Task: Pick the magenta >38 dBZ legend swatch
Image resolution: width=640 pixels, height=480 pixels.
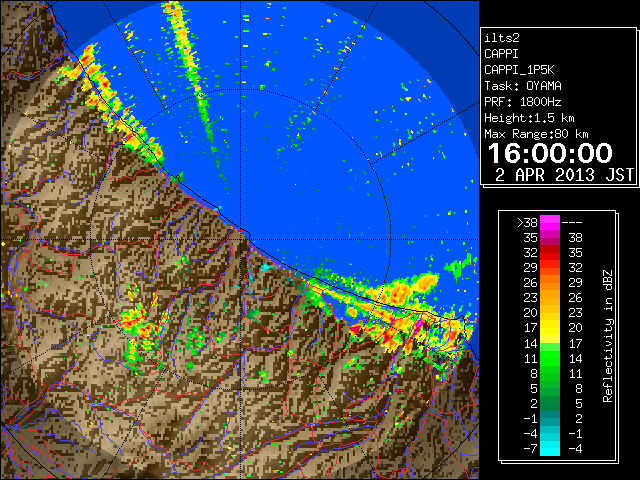Action: pos(550,223)
